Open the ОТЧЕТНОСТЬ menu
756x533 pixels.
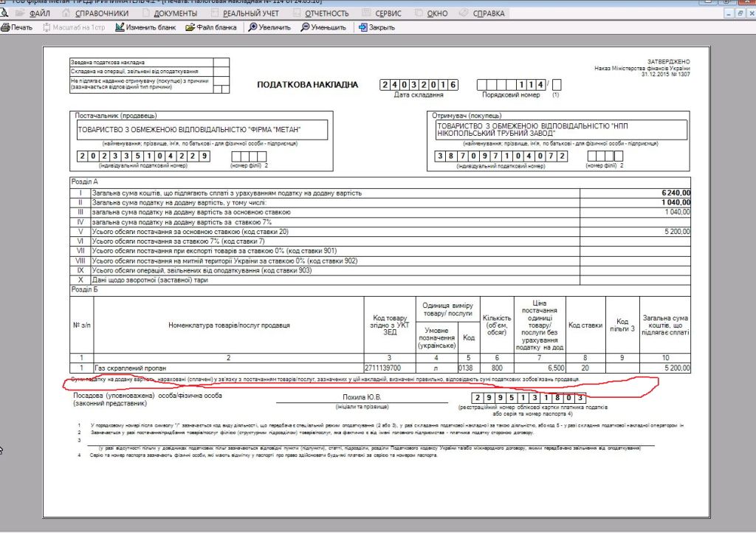tap(327, 13)
